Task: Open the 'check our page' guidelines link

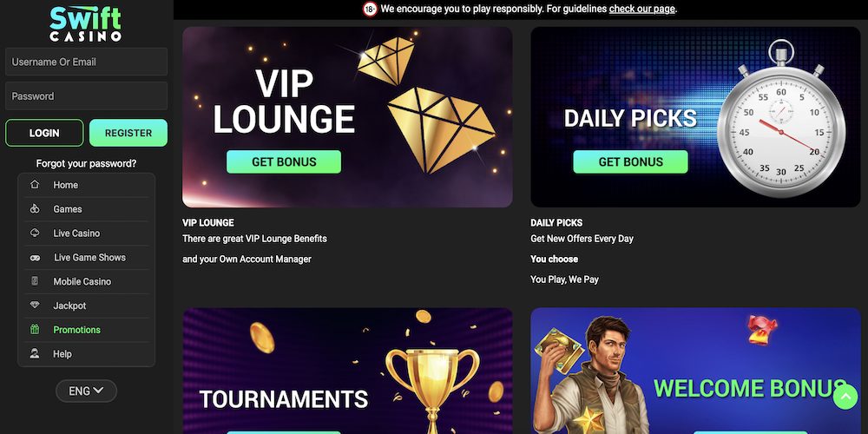Action: (642, 9)
